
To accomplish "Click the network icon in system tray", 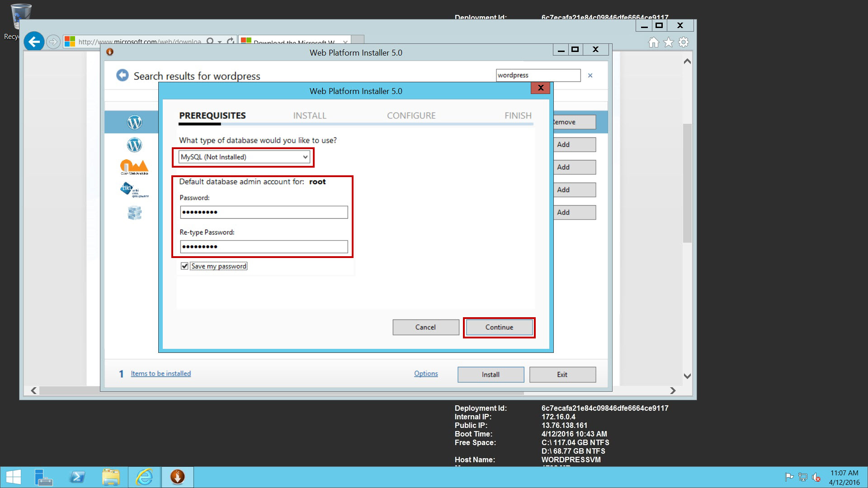I will point(803,477).
